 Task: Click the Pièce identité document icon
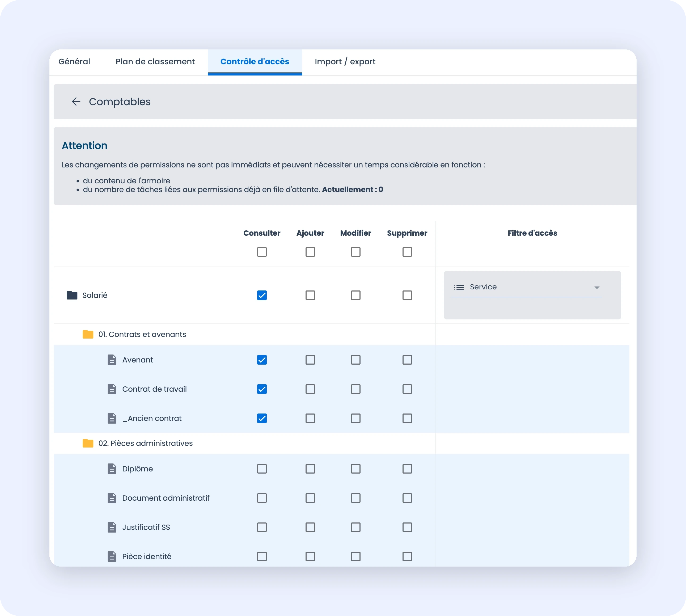click(x=112, y=556)
